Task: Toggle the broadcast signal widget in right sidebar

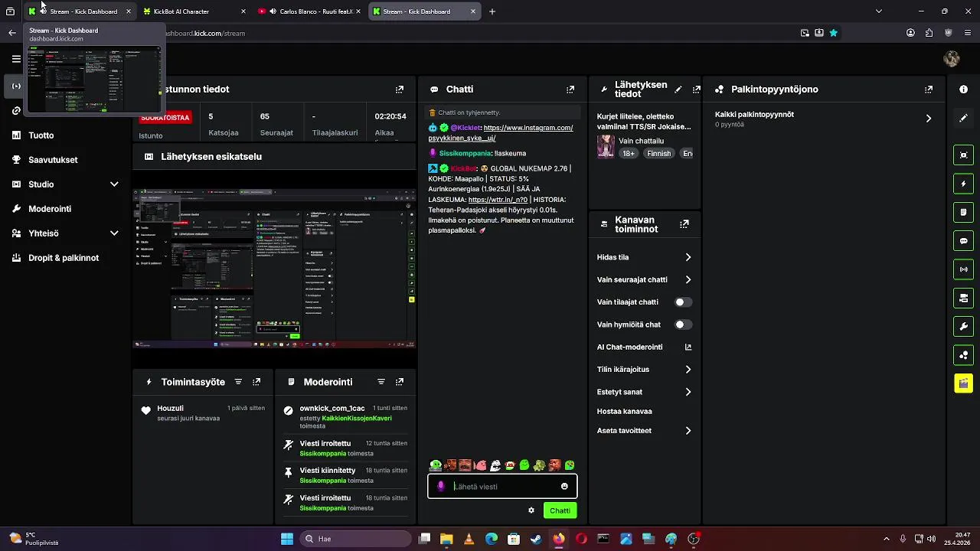Action: pos(963,269)
